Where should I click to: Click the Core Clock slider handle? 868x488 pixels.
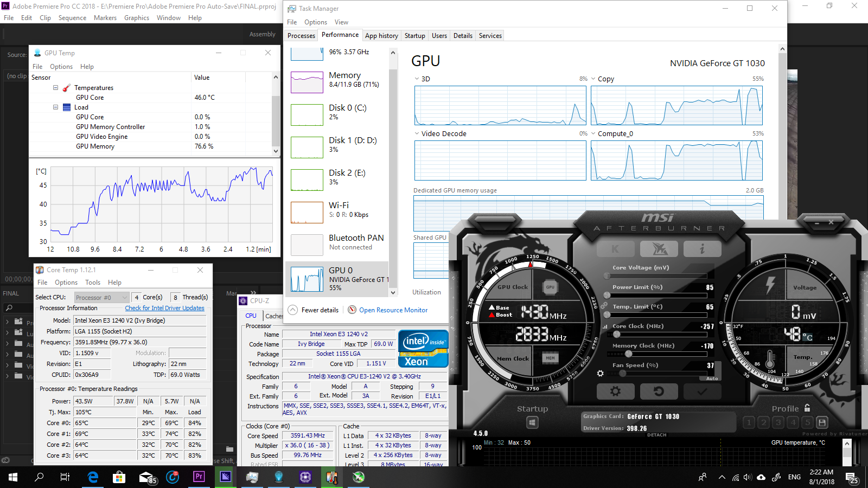coord(617,335)
